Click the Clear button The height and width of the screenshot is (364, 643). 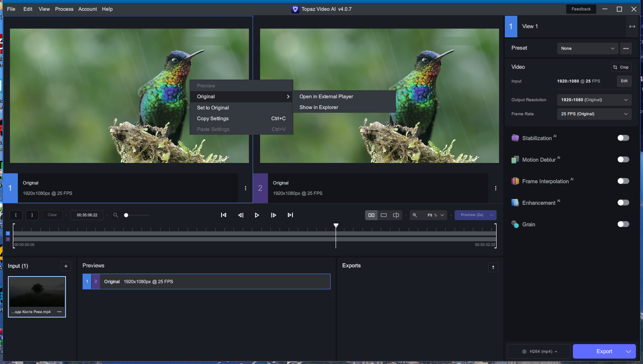pos(52,215)
